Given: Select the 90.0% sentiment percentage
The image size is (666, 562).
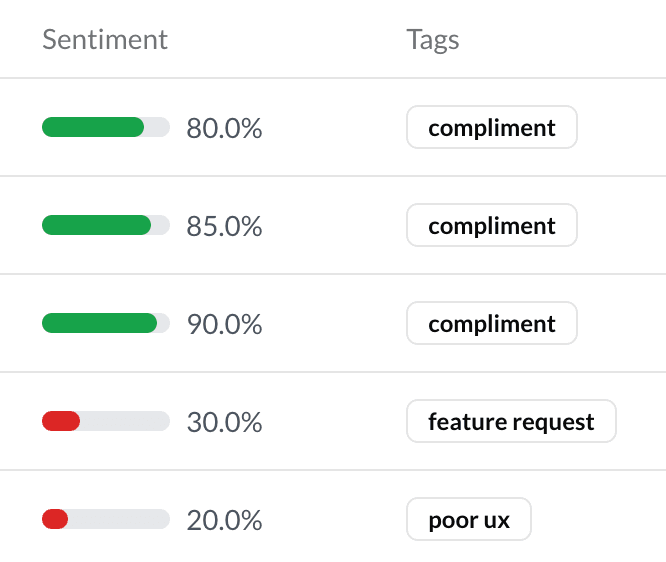Looking at the screenshot, I should [x=224, y=324].
